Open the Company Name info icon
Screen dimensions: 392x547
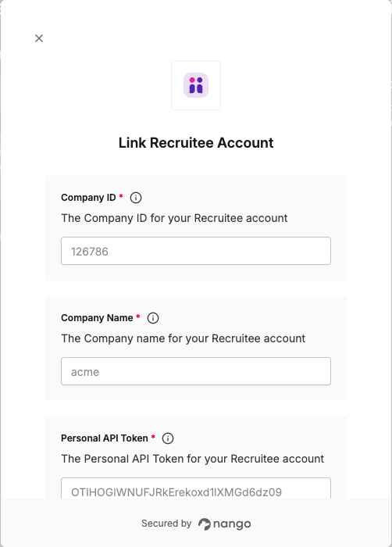[x=153, y=318]
